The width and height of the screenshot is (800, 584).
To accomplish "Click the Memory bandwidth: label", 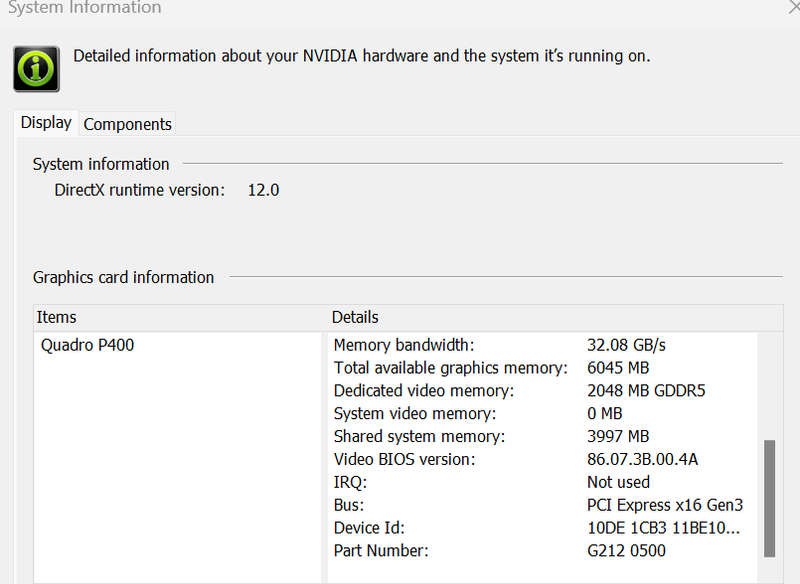I will pyautogui.click(x=404, y=345).
